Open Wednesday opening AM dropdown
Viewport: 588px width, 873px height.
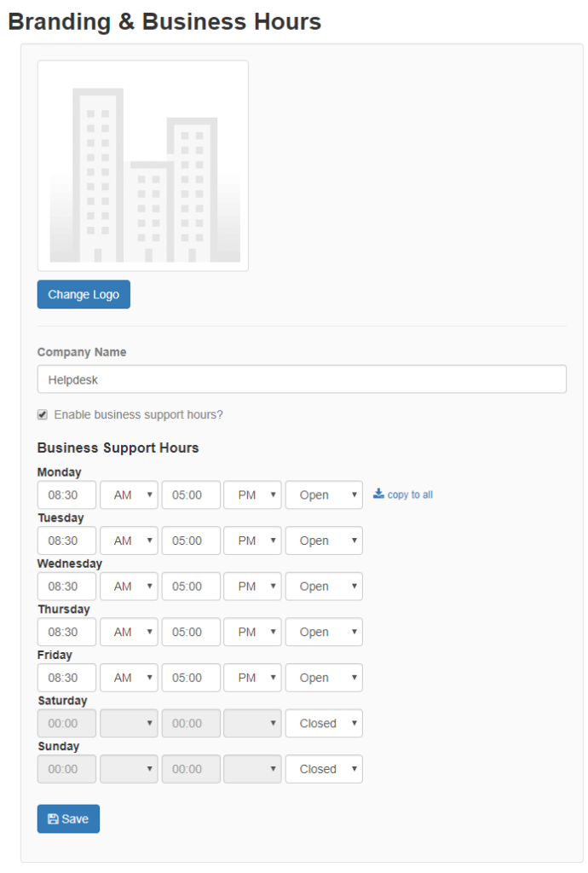[129, 587]
